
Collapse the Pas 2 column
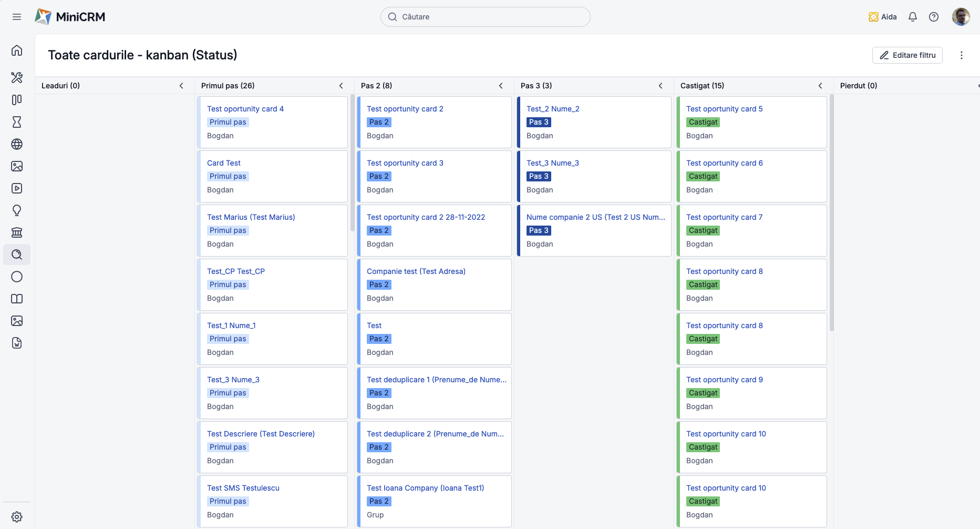click(x=501, y=86)
